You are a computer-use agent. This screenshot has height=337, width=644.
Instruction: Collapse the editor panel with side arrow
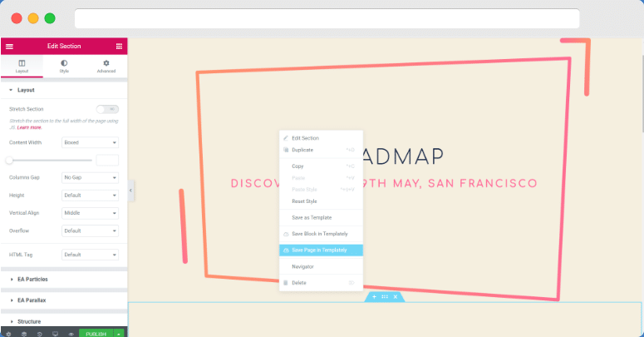(130, 191)
